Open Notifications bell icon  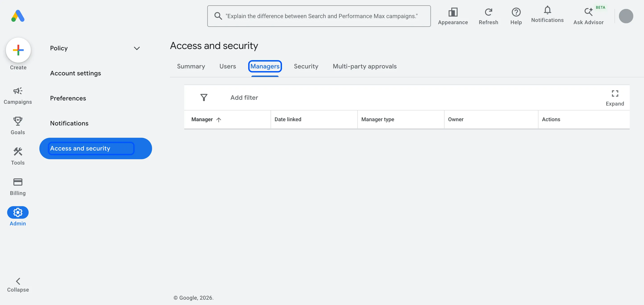[547, 10]
